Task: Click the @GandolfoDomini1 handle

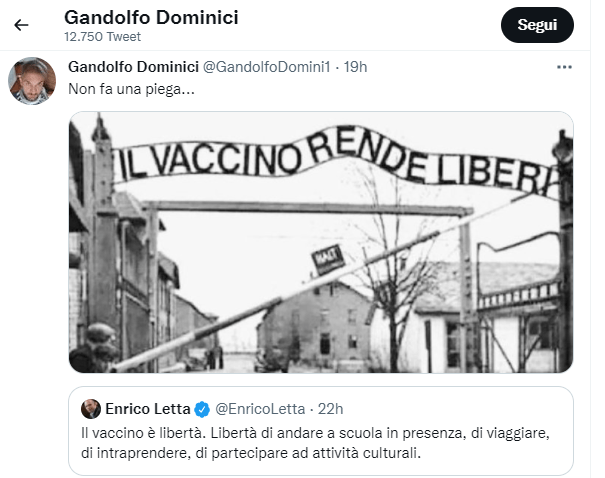Action: click(x=267, y=67)
